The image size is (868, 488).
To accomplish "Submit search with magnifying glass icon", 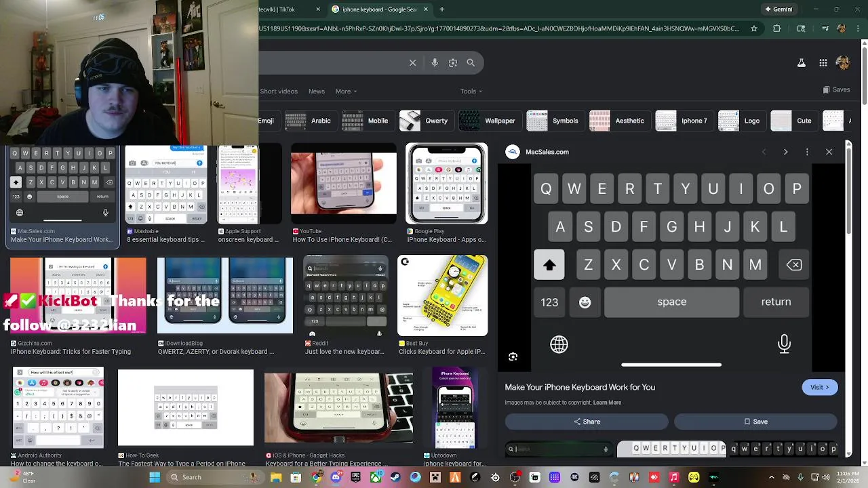I will pyautogui.click(x=471, y=62).
